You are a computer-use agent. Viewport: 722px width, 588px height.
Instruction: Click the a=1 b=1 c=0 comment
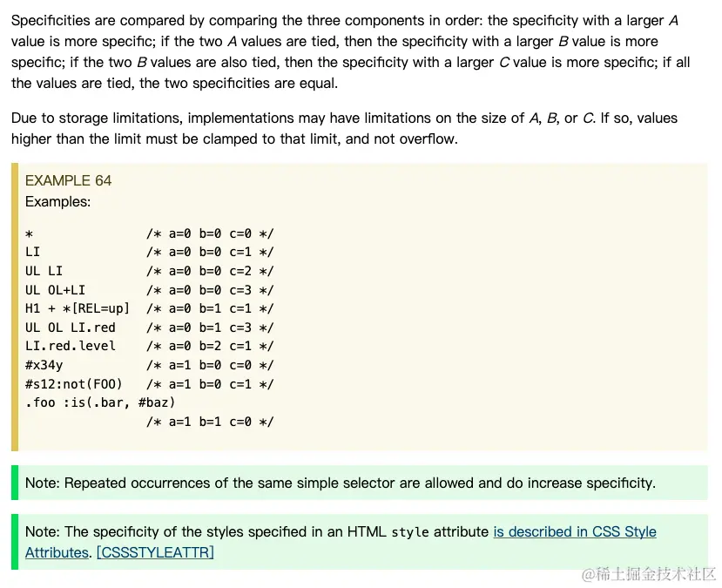[x=210, y=422]
